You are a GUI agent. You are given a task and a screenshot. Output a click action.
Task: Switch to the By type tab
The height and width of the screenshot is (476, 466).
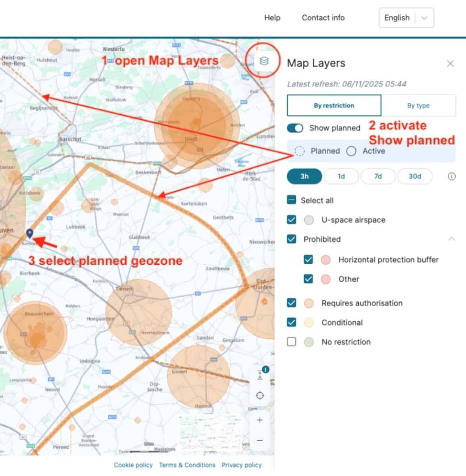click(418, 106)
